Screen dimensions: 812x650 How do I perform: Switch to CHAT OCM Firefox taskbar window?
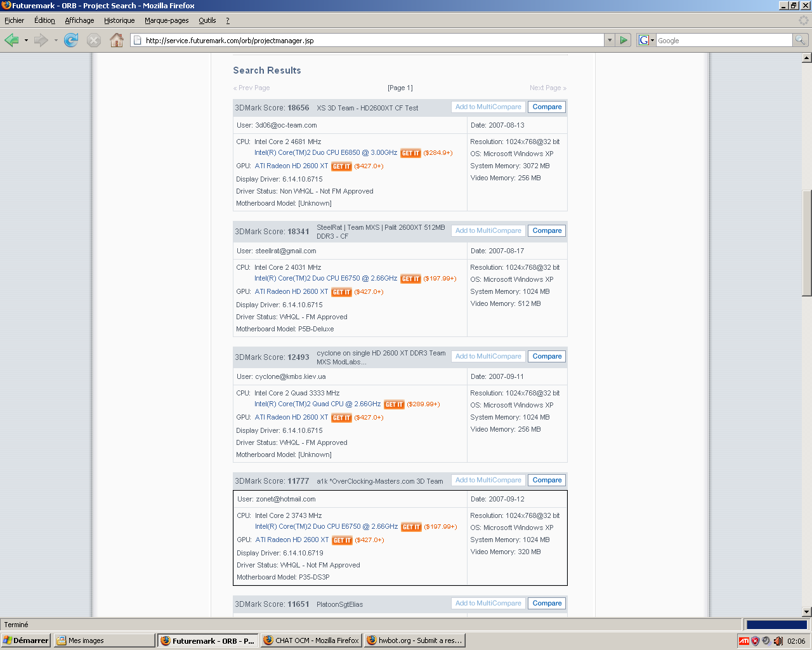(x=311, y=640)
